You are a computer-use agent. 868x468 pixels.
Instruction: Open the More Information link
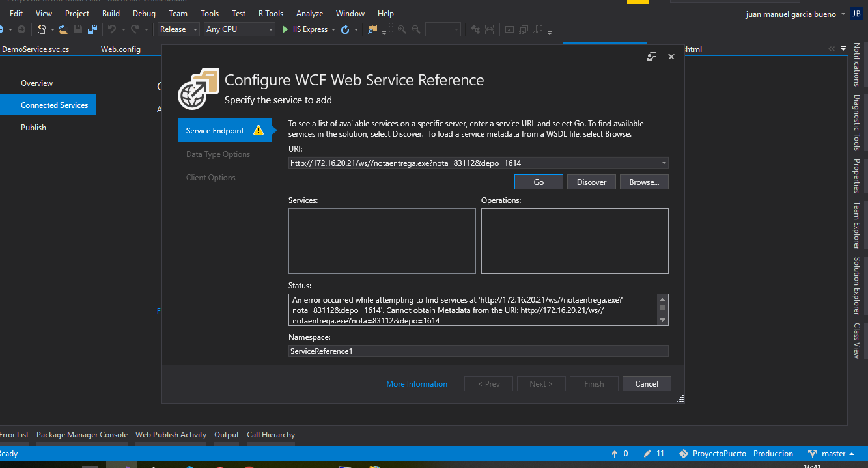(417, 384)
